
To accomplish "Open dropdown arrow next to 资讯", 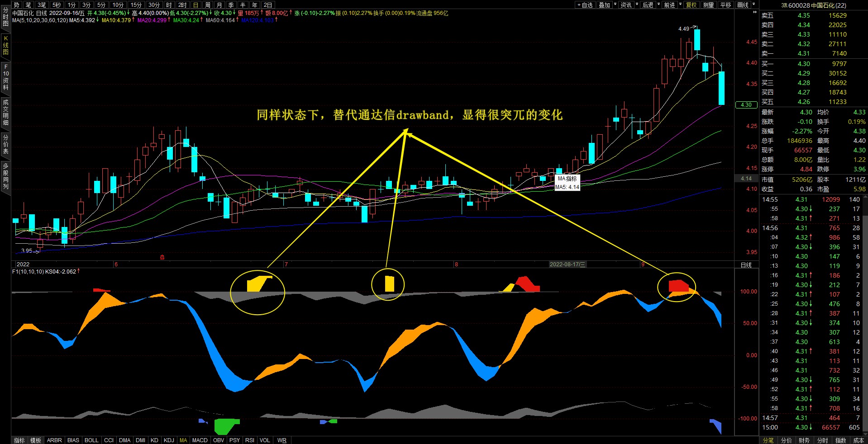I will pos(637,5).
